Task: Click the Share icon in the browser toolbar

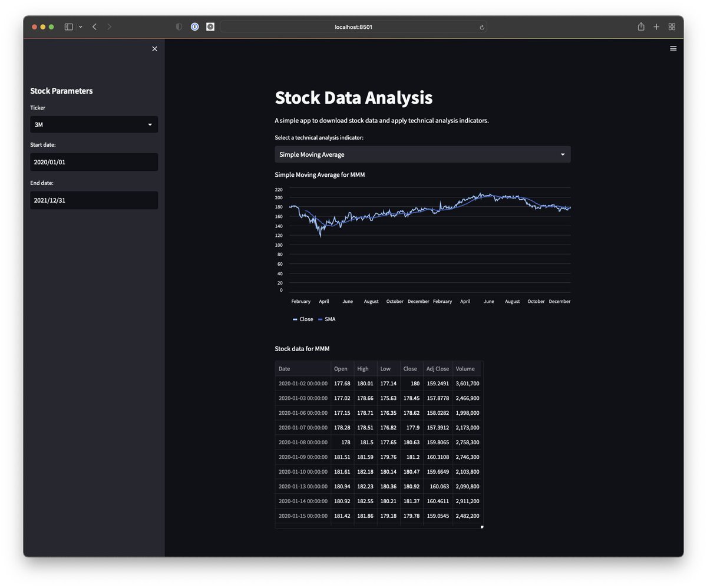Action: click(x=641, y=27)
